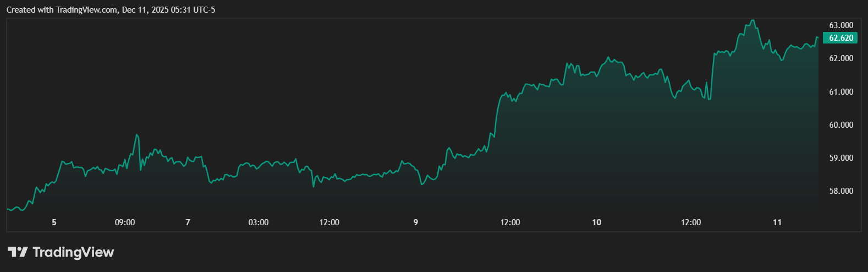This screenshot has height=272, width=868.
Task: Click the 63.000 price axis label
Action: click(841, 25)
